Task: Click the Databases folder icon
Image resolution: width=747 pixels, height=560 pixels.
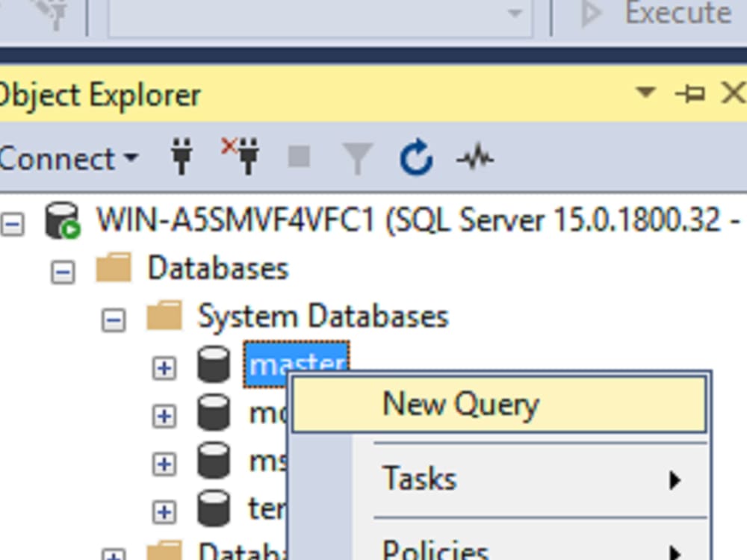Action: (114, 267)
